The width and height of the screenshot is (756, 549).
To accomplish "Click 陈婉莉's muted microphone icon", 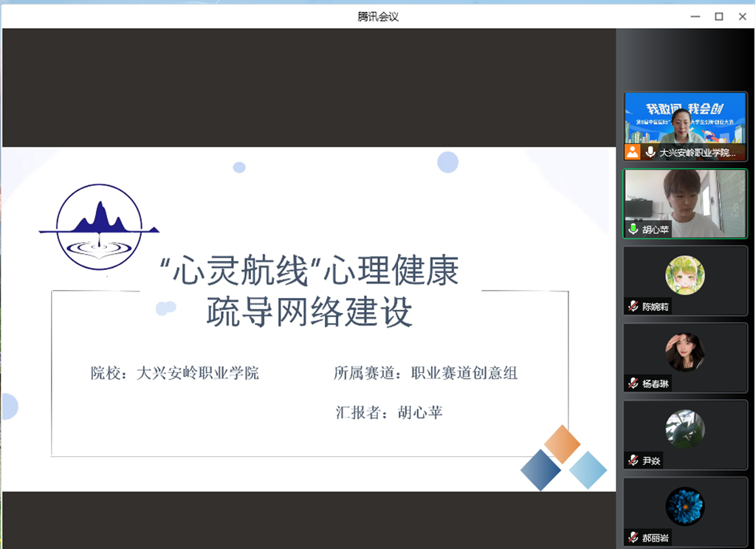I will (x=633, y=306).
